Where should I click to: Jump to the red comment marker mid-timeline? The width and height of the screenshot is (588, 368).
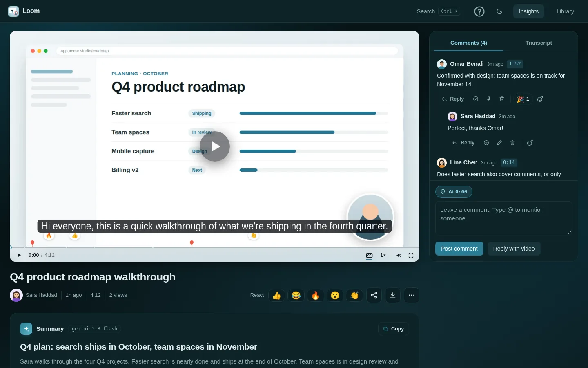coord(192,243)
